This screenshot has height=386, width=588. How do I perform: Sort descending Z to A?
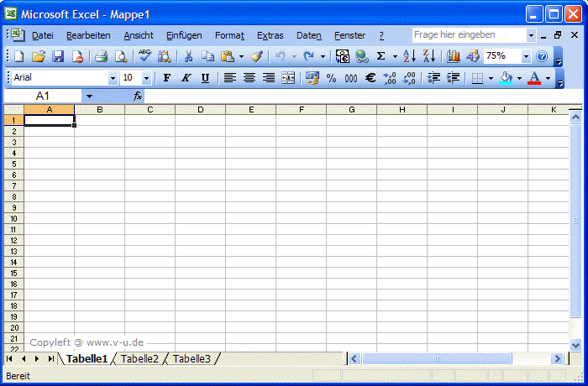pos(428,56)
